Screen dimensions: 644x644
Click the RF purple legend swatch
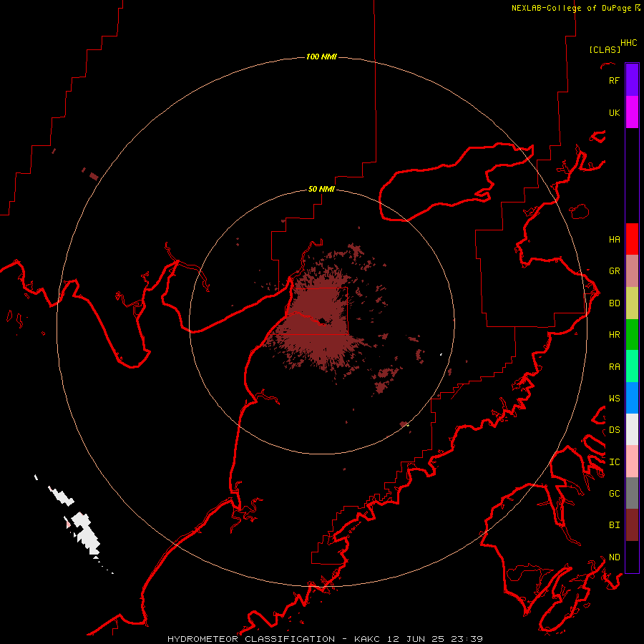tap(632, 80)
